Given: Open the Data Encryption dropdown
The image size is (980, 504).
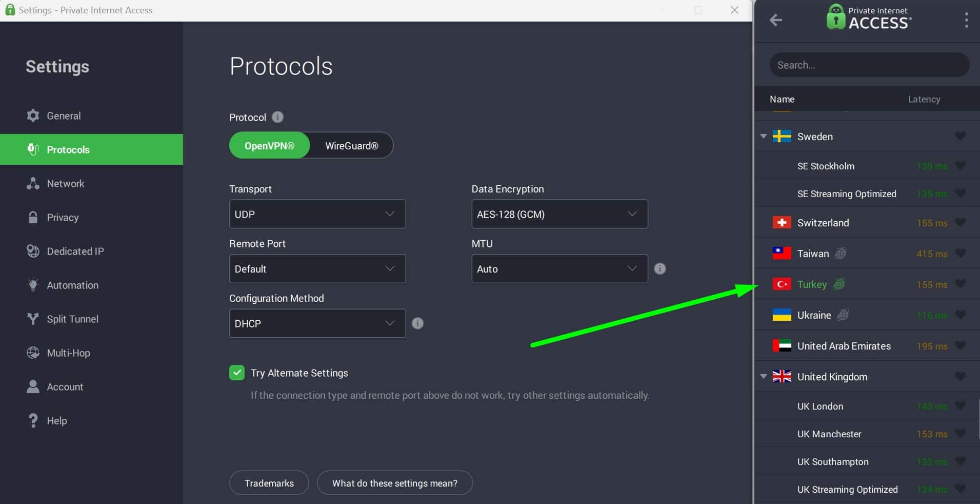Looking at the screenshot, I should click(559, 214).
